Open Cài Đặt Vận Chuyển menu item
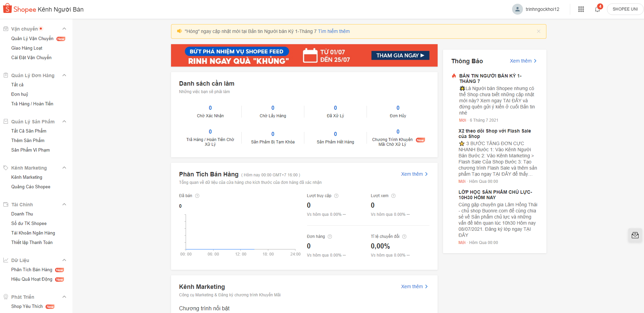644x313 pixels. 31,57
